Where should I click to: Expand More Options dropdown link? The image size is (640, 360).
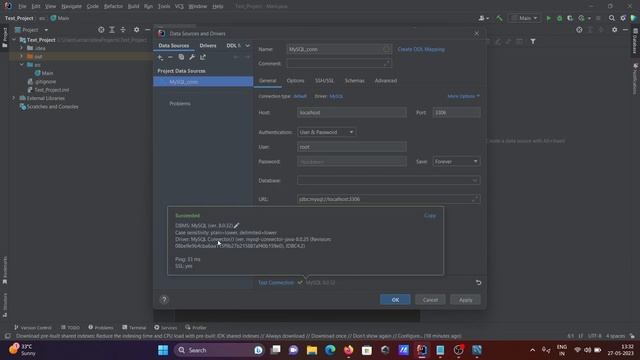[463, 96]
